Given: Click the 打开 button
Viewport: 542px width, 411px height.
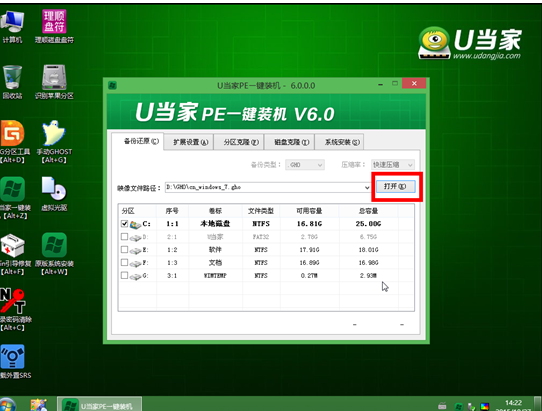Looking at the screenshot, I should click(x=395, y=187).
